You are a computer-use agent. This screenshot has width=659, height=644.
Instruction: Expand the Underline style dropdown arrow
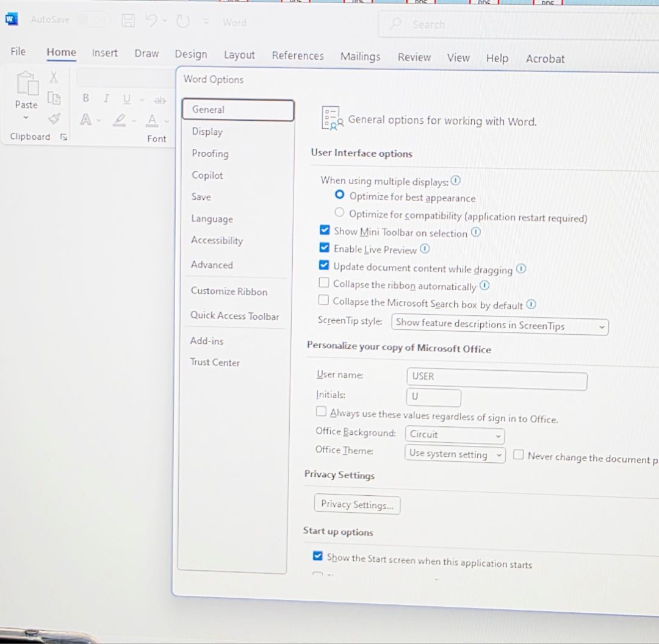pos(142,100)
